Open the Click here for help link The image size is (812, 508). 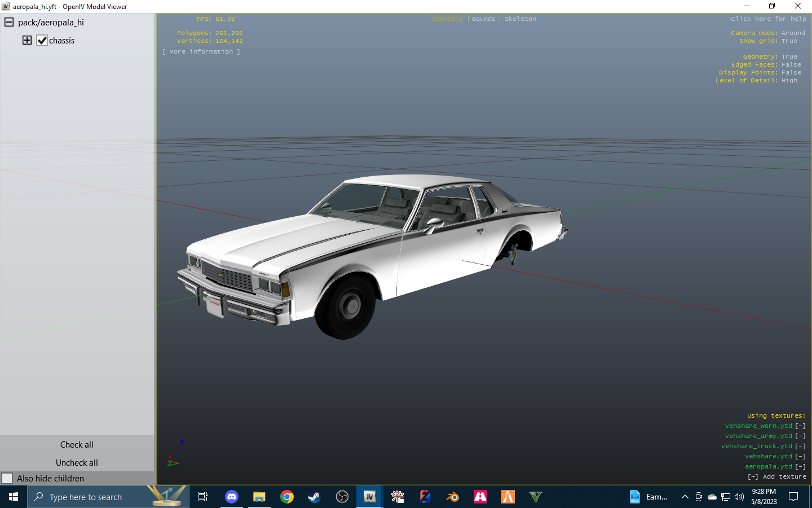tap(768, 19)
